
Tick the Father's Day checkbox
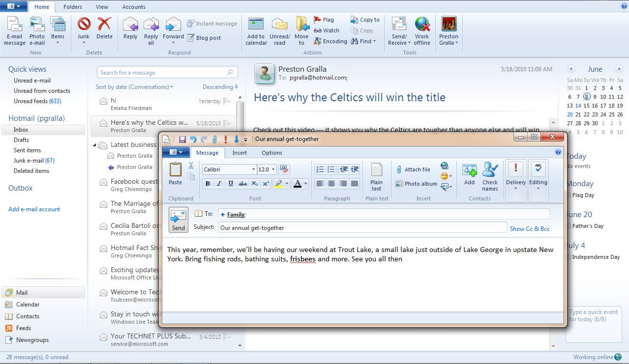(x=569, y=226)
